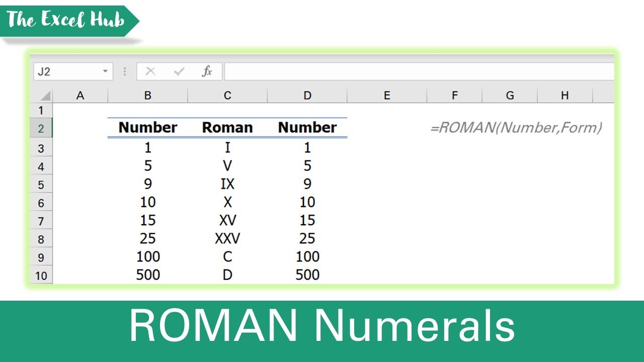Select the Roman numeral 'I' cell
Screen dimensions: 644x362
click(227, 148)
